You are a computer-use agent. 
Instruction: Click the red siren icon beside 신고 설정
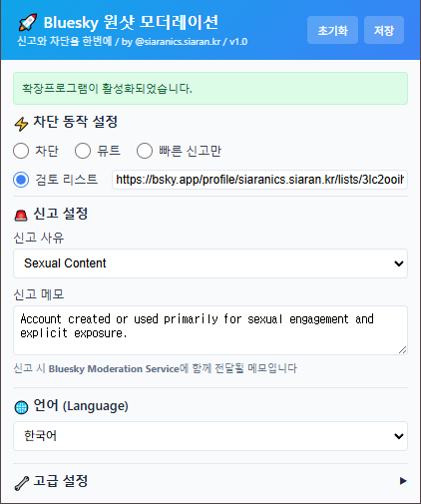[21, 216]
